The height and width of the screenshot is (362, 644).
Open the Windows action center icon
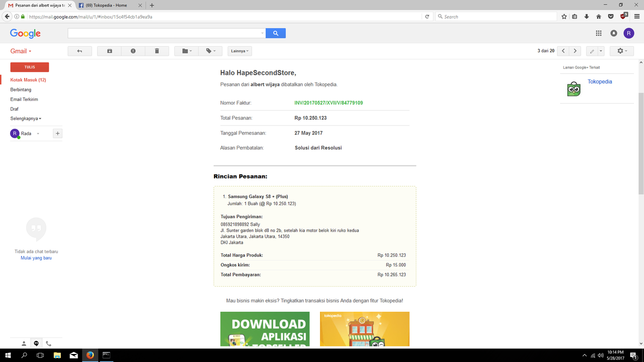[633, 355]
